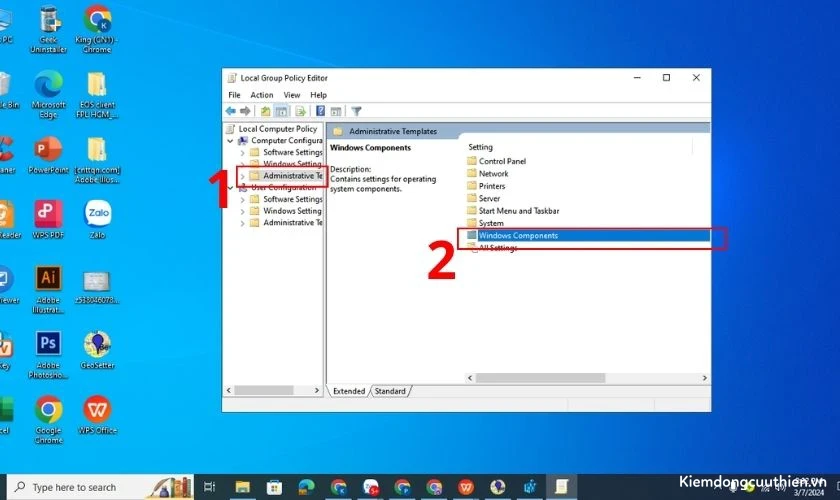Open the View menu
The width and height of the screenshot is (840, 500).
click(291, 95)
